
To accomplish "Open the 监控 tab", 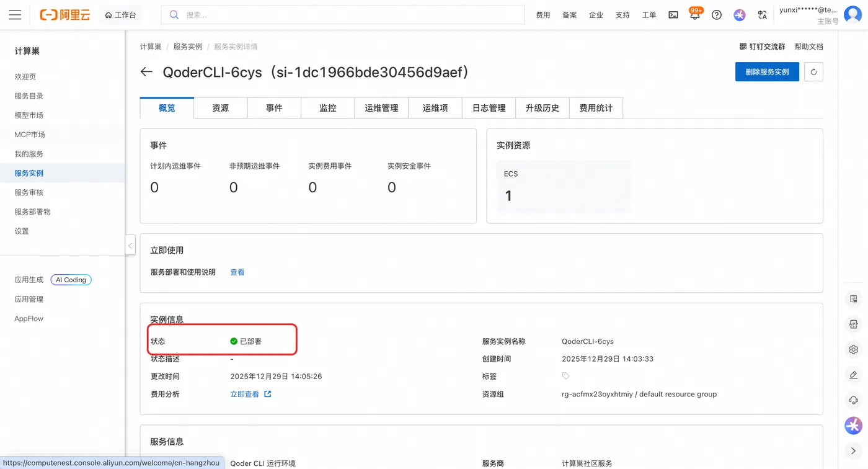I will pyautogui.click(x=328, y=108).
